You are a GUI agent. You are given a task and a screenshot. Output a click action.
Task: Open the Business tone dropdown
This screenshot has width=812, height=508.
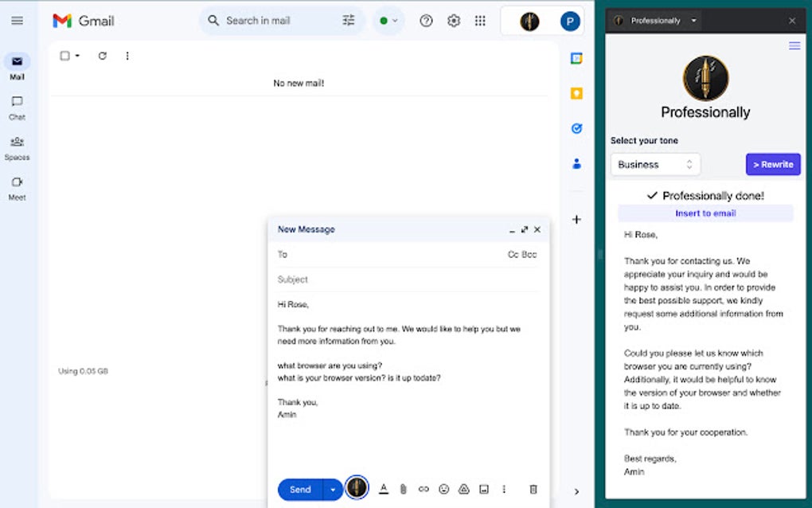654,164
